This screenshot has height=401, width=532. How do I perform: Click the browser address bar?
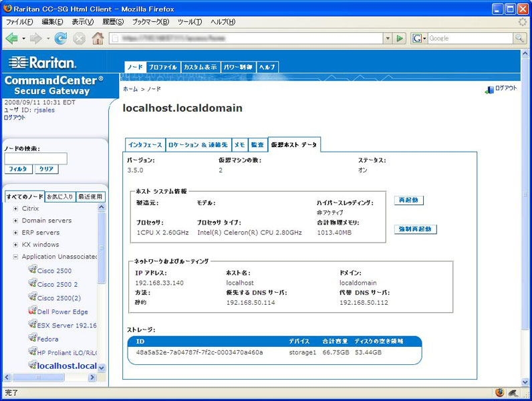(246, 38)
